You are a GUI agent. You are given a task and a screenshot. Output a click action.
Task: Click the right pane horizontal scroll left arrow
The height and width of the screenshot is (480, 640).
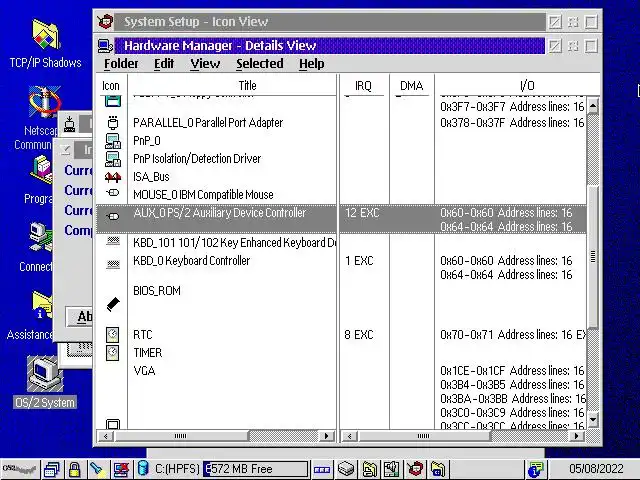click(x=349, y=436)
